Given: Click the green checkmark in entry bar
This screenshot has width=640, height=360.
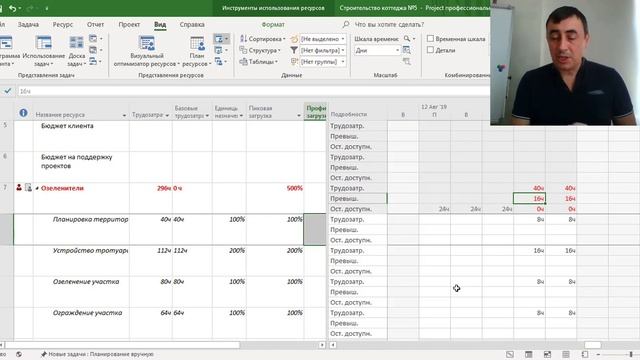Looking at the screenshot, I should (7, 91).
